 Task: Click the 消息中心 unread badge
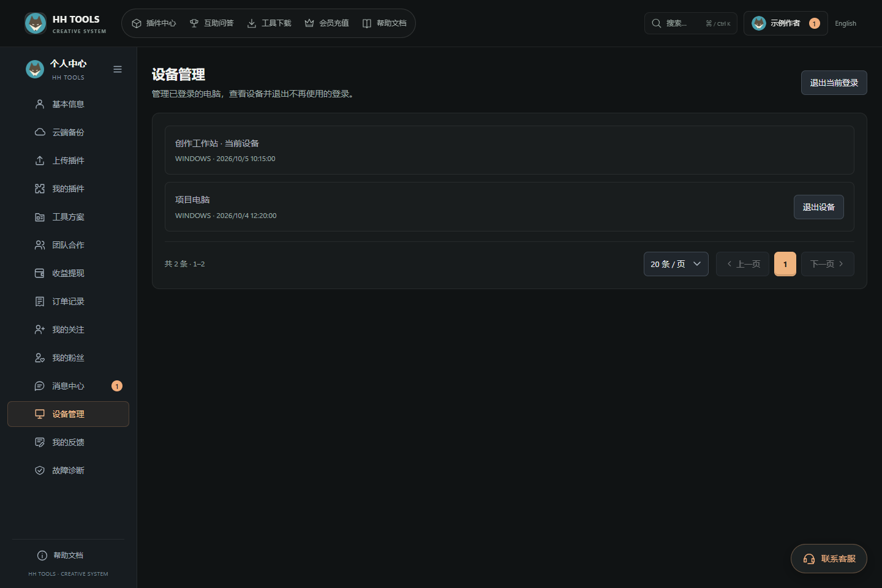pyautogui.click(x=117, y=386)
